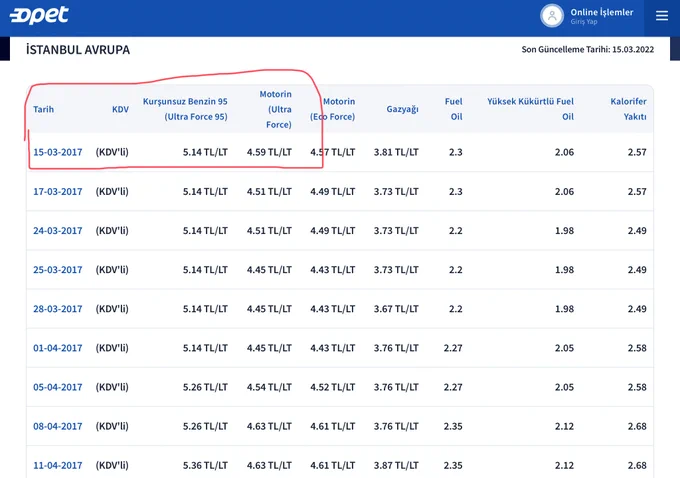Select 4.54 TL/LT Ultra Force price

[x=269, y=387]
